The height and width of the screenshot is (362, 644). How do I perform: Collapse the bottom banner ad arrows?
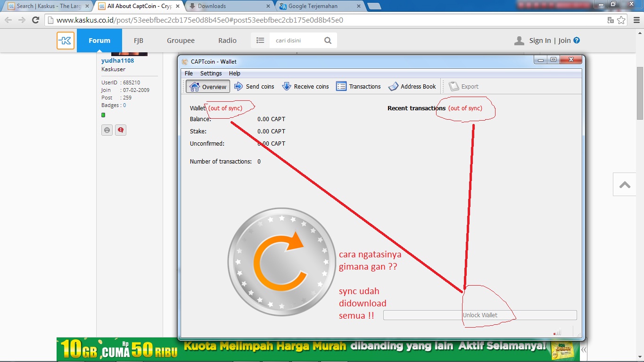pyautogui.click(x=584, y=350)
